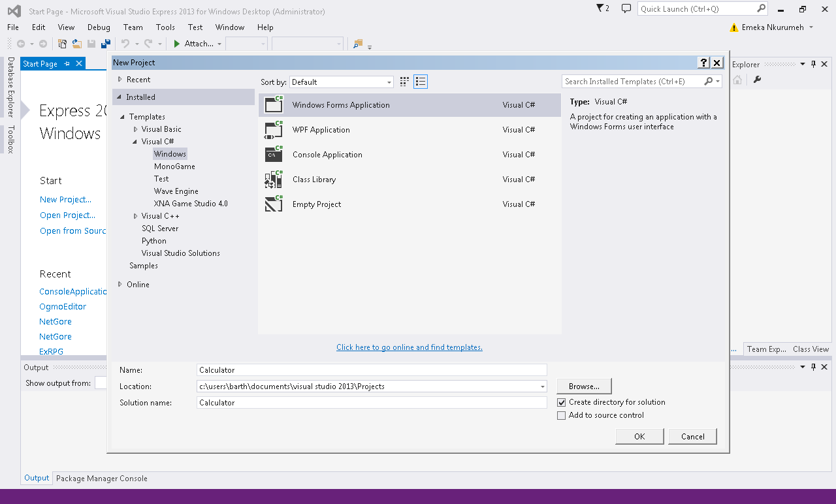Check Add to source control
This screenshot has width=836, height=504.
click(561, 416)
